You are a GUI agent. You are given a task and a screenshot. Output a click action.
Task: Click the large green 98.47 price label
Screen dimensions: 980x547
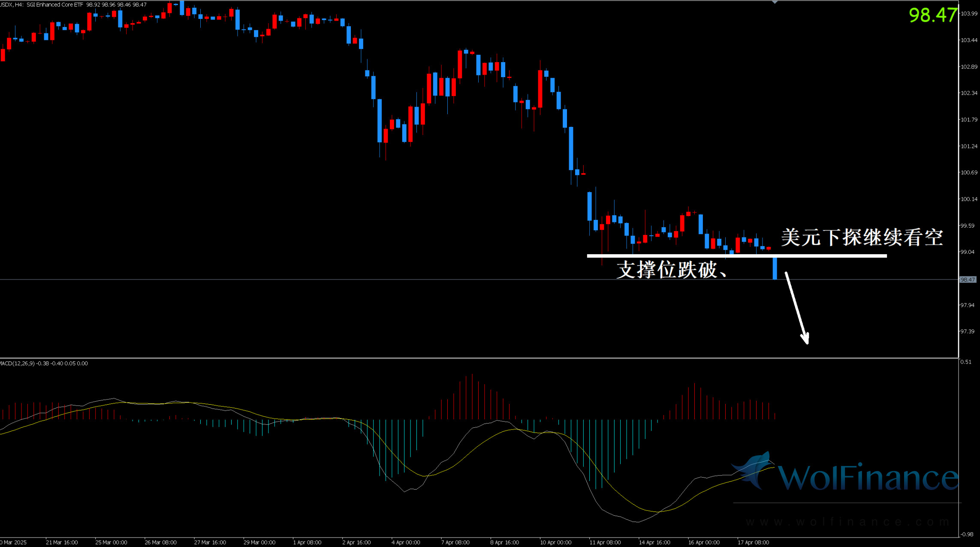click(x=932, y=15)
